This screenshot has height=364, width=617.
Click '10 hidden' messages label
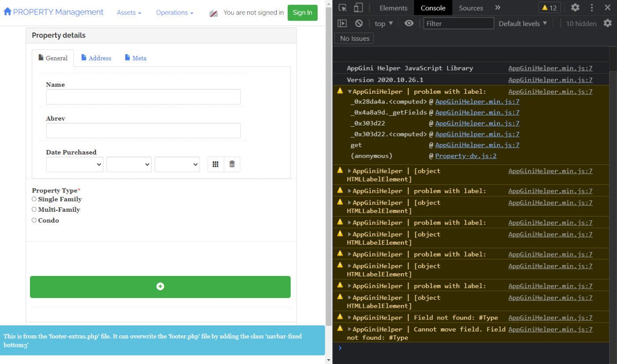pos(581,23)
